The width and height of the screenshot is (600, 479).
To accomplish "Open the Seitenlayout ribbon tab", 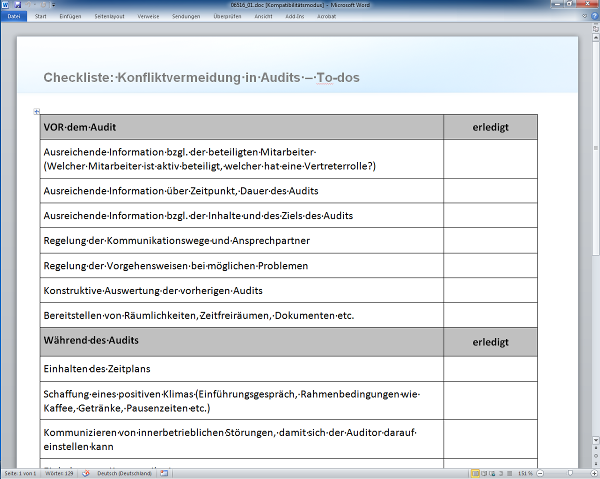I will (x=110, y=17).
